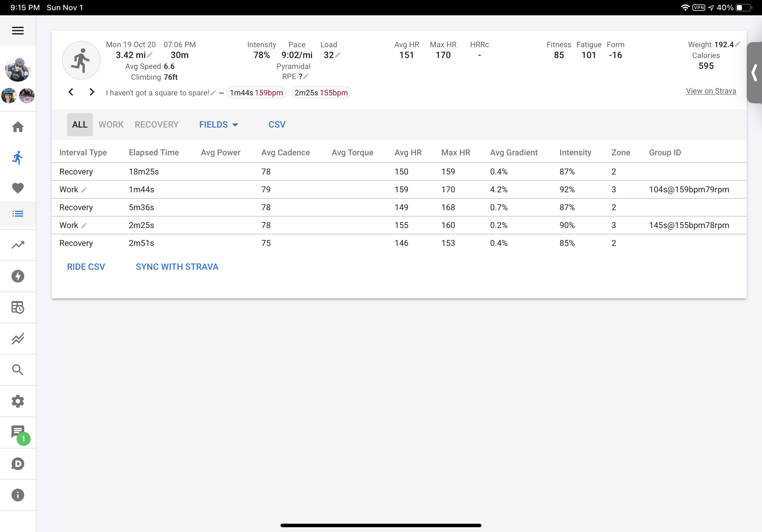This screenshot has width=762, height=532.
Task: Open the heart wellness sidebar icon
Action: (x=18, y=188)
